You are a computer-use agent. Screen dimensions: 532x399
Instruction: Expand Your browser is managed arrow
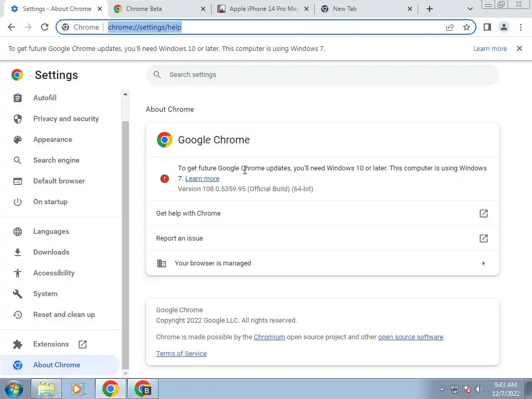tap(484, 263)
